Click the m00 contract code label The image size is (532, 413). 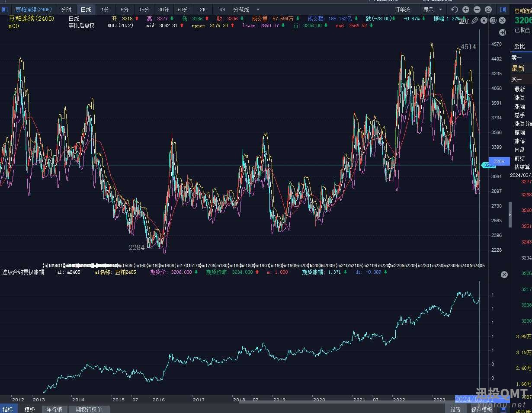click(14, 26)
